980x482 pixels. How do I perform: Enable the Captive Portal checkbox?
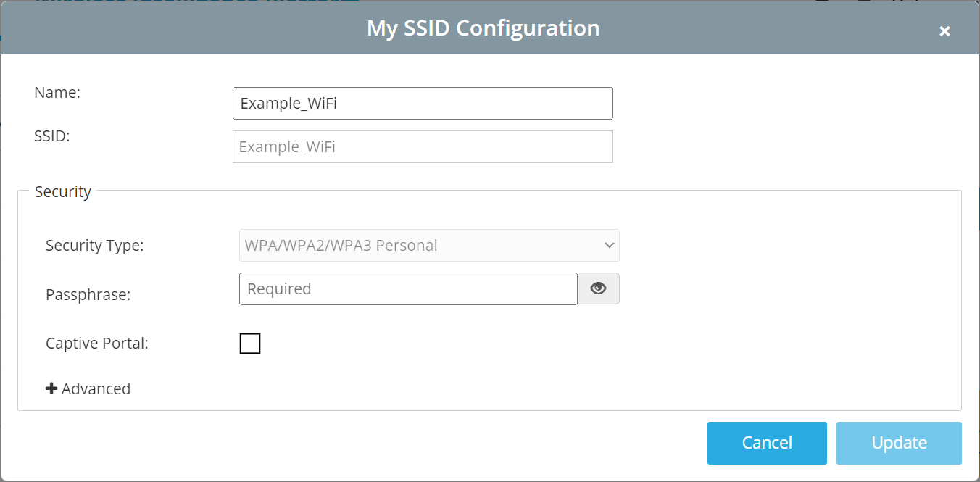250,344
